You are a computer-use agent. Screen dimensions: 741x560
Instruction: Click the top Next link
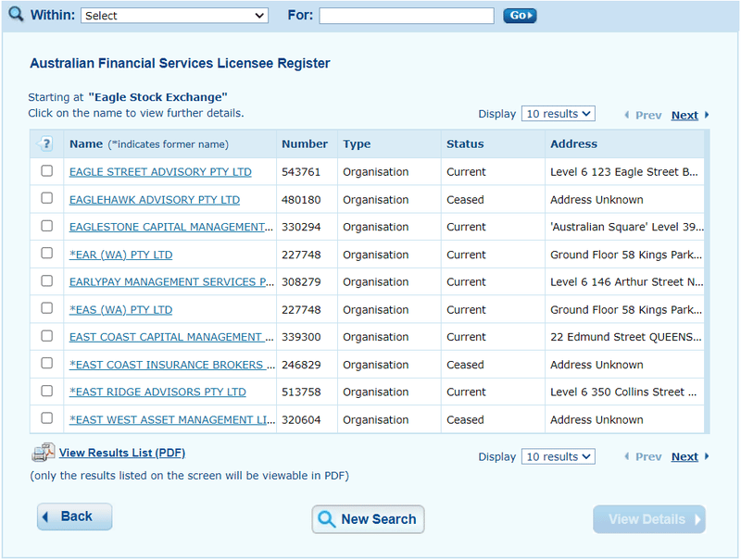[684, 115]
